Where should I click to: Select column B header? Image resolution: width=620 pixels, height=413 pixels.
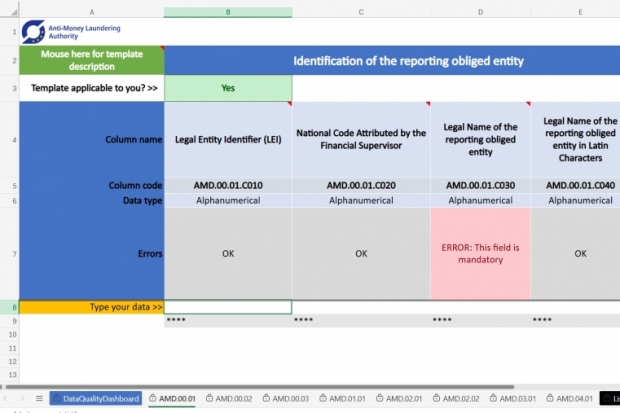[x=228, y=12]
